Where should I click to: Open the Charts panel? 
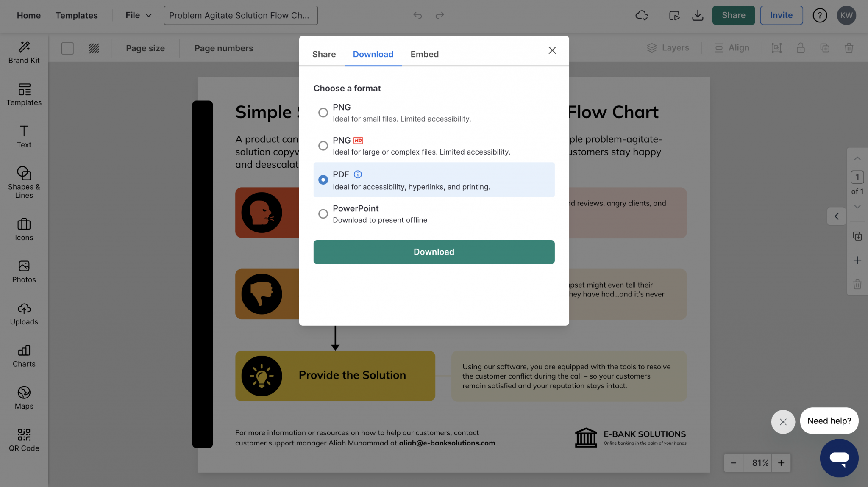24,356
